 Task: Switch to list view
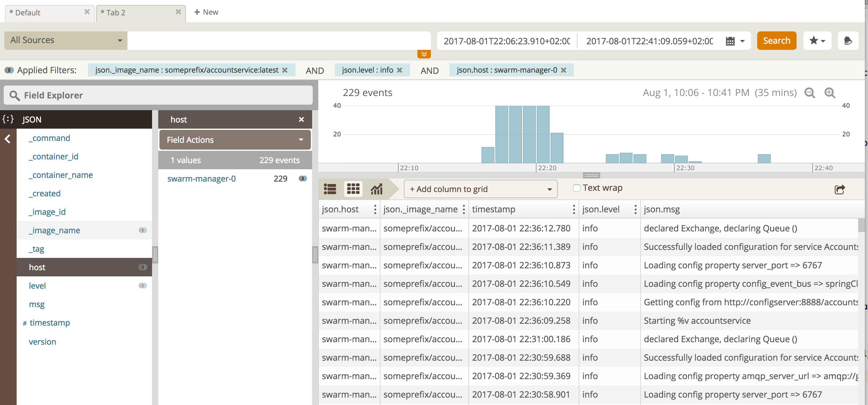pyautogui.click(x=330, y=189)
